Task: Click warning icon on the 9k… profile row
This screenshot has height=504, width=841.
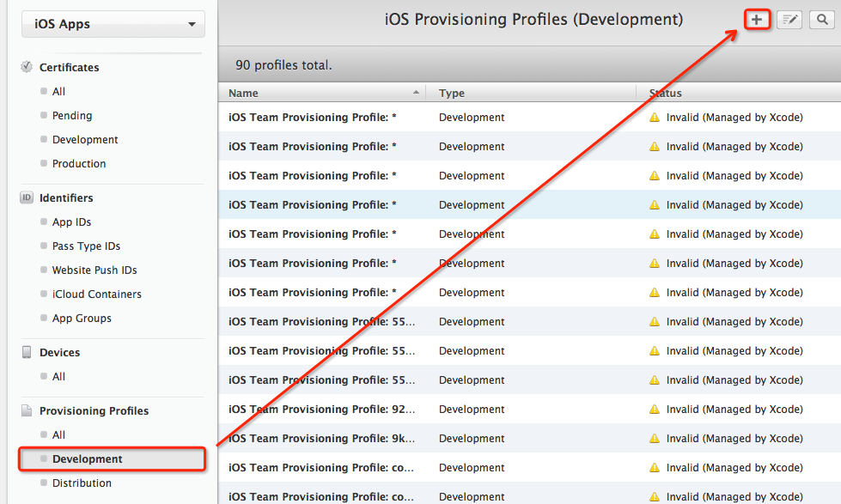Action: pyautogui.click(x=655, y=438)
